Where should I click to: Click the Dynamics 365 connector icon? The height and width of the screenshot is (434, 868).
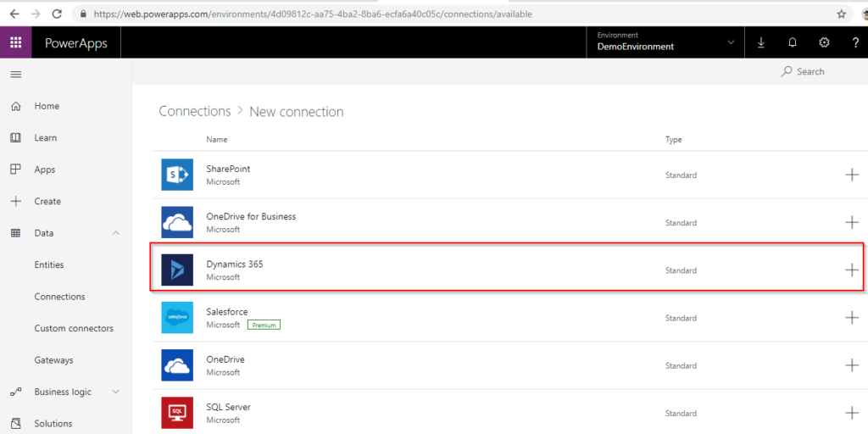click(x=177, y=270)
